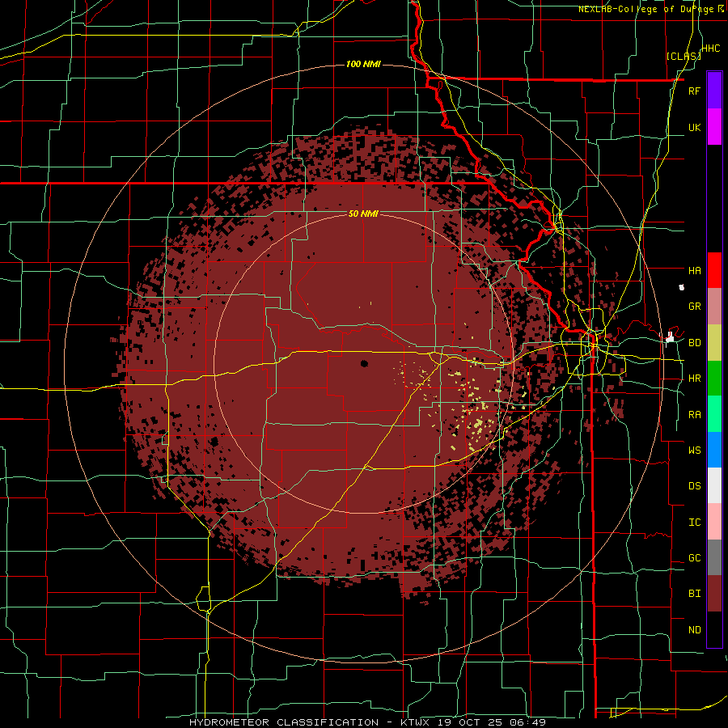This screenshot has width=728, height=728.
Task: Click the white DS legend color swatch
Action: click(x=714, y=485)
